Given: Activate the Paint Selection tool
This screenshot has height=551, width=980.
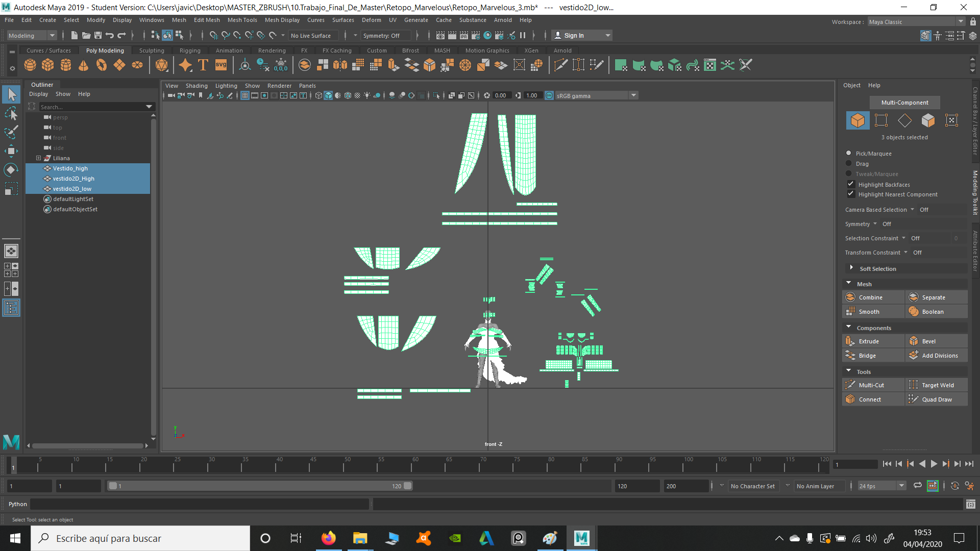Looking at the screenshot, I should click(11, 132).
